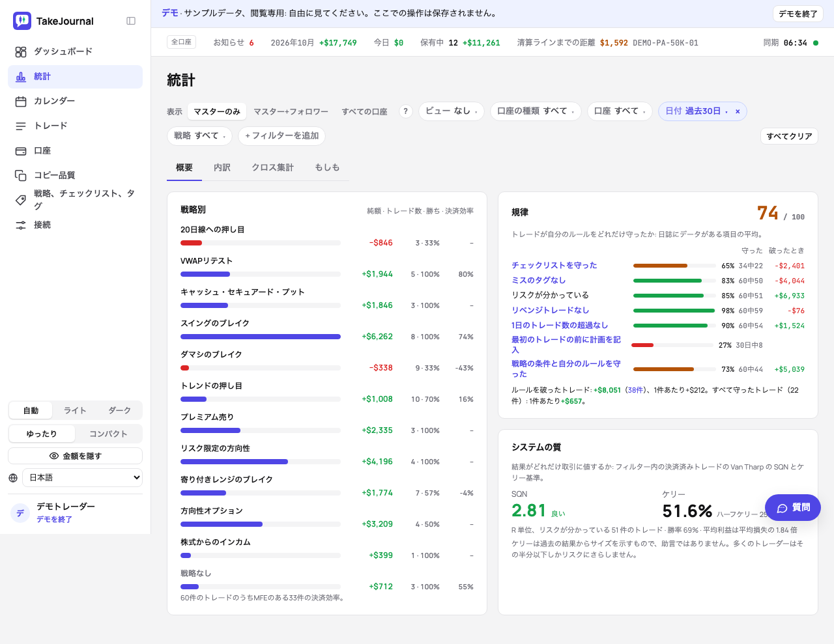The width and height of the screenshot is (834, 644).
Task: Switch density to コンパクト
Action: click(x=108, y=434)
